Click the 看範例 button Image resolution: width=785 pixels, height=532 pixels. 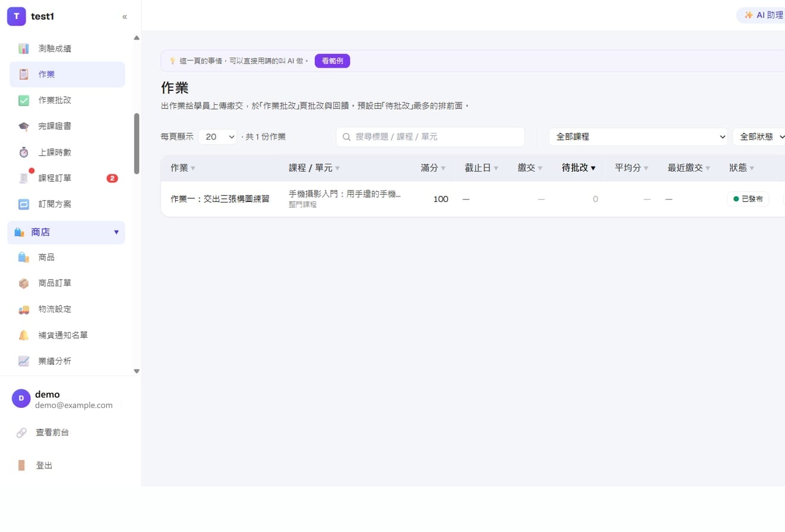point(333,61)
